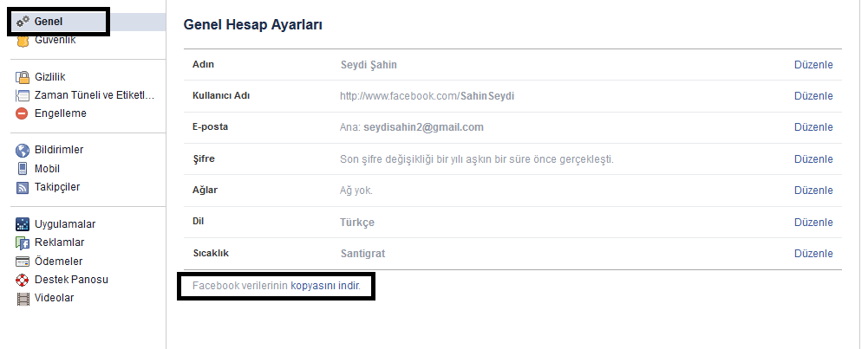The image size is (868, 349).
Task: Select Ödemeler in the sidebar
Action: click(58, 261)
